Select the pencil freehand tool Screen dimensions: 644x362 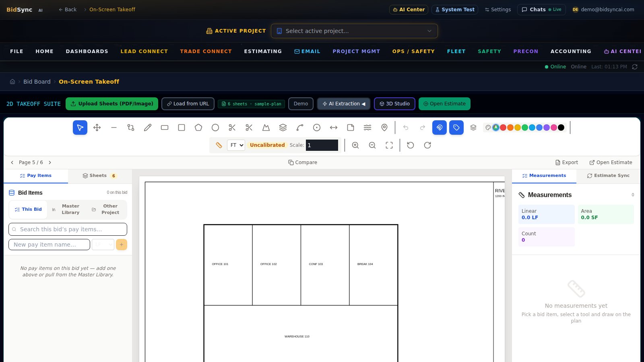point(148,128)
